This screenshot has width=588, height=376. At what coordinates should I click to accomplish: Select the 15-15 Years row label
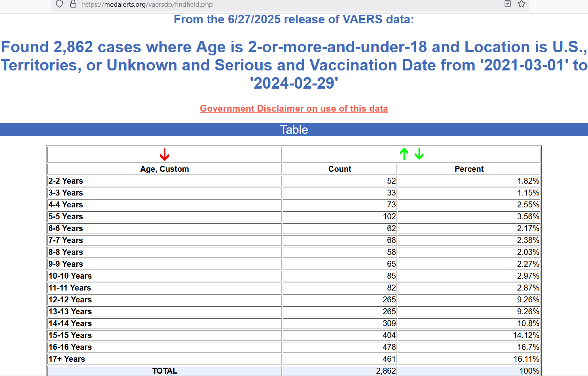70,335
